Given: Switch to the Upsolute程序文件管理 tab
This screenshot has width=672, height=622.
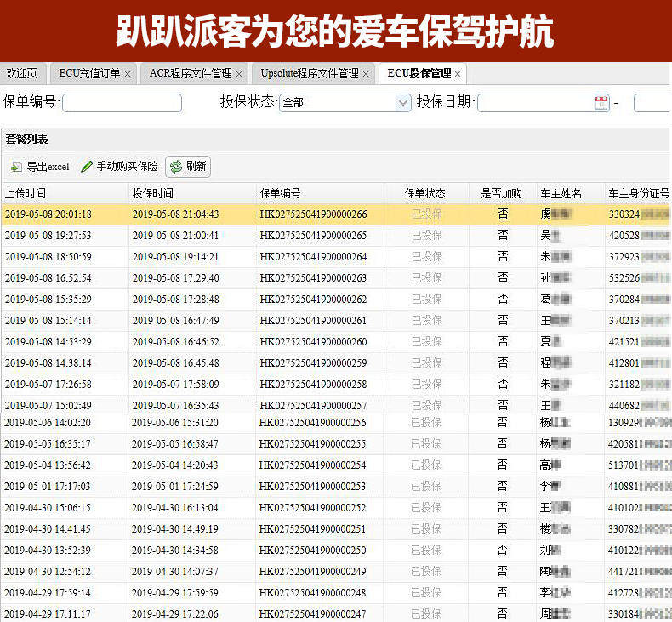Looking at the screenshot, I should pyautogui.click(x=310, y=74).
